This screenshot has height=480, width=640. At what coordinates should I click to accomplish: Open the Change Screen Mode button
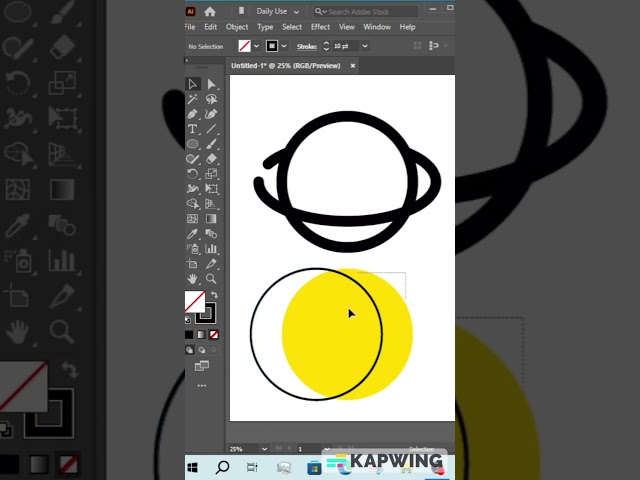(x=202, y=366)
